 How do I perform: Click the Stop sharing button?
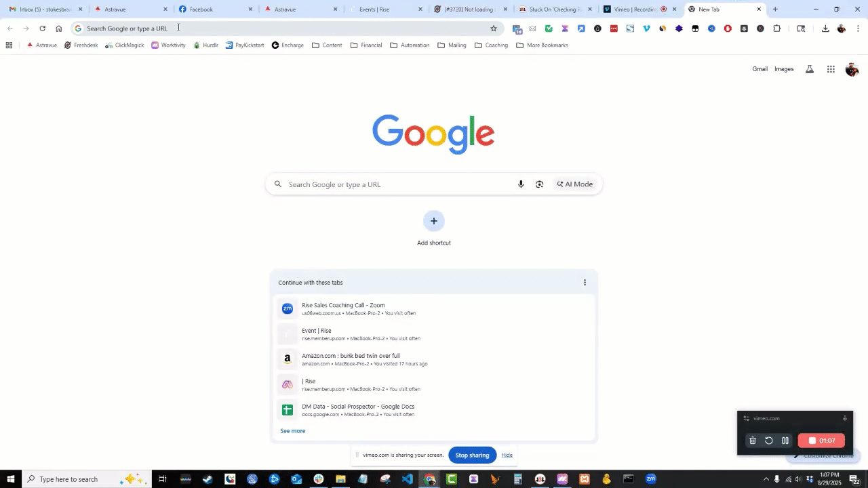(472, 455)
